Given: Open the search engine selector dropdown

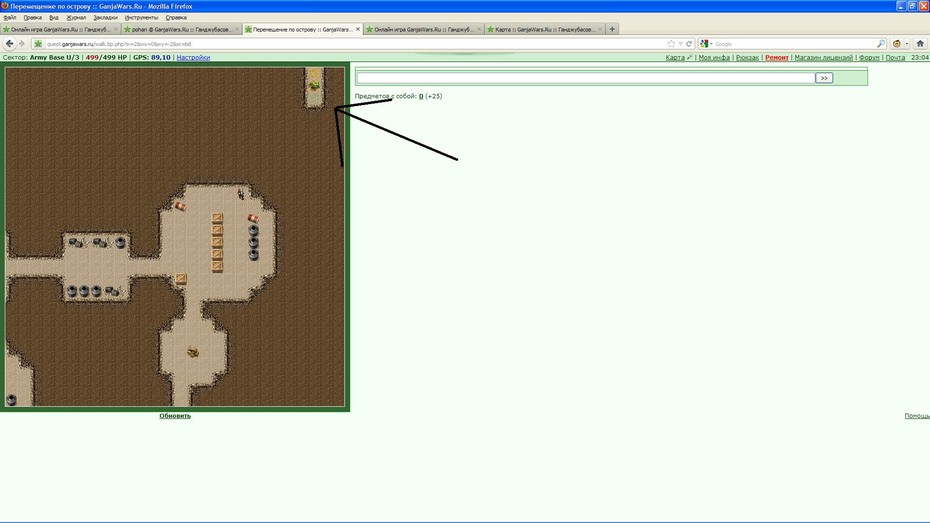Looking at the screenshot, I should pyautogui.click(x=711, y=44).
